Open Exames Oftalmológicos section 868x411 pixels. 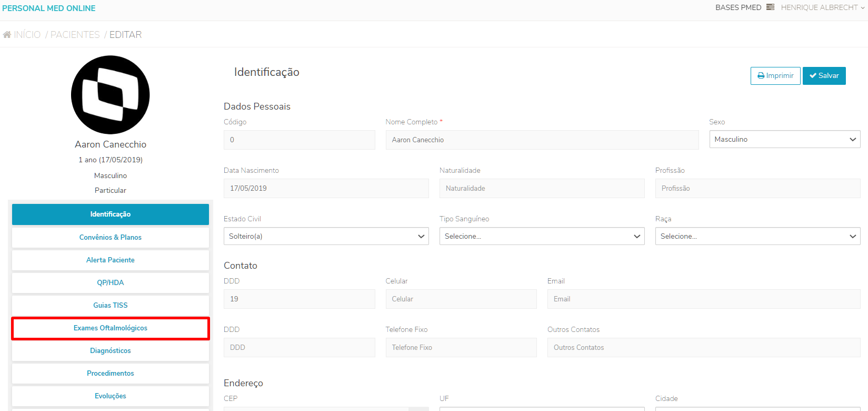click(x=111, y=328)
